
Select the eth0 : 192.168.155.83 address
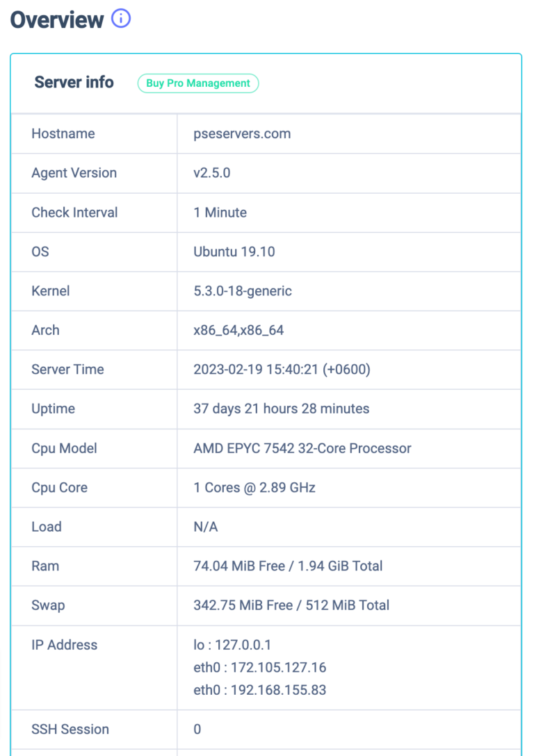coord(260,690)
